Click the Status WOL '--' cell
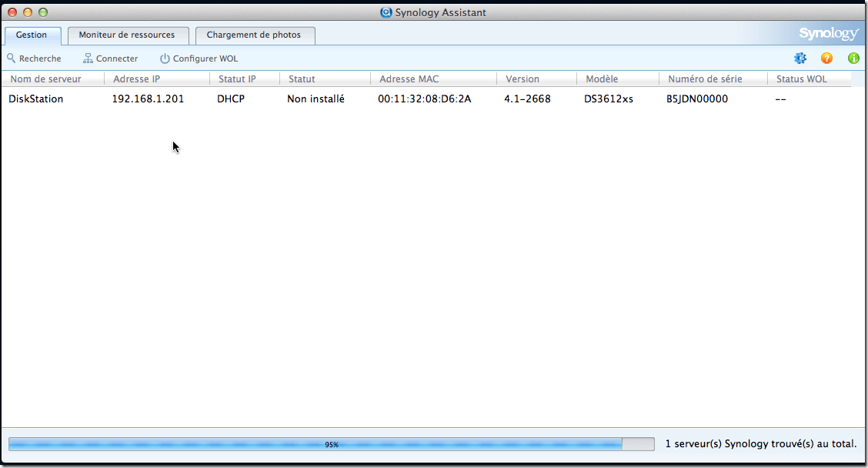Image resolution: width=868 pixels, height=468 pixels. [x=780, y=100]
